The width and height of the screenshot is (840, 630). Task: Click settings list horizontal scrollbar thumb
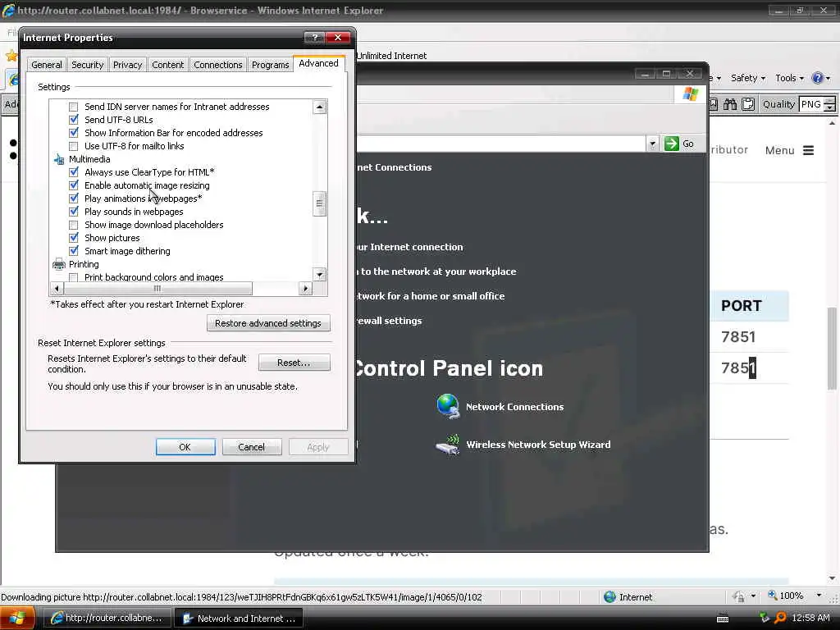(157, 289)
